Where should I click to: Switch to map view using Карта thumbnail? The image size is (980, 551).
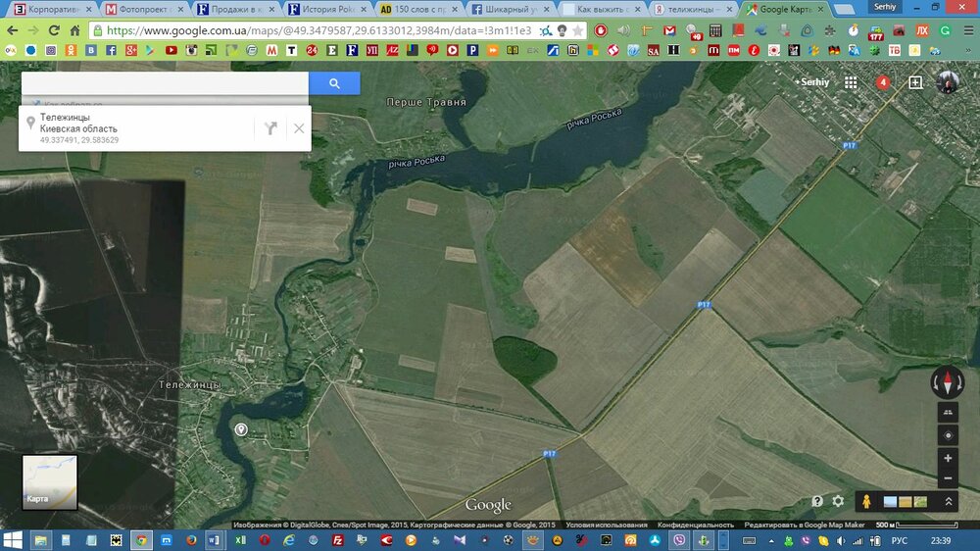pyautogui.click(x=49, y=481)
